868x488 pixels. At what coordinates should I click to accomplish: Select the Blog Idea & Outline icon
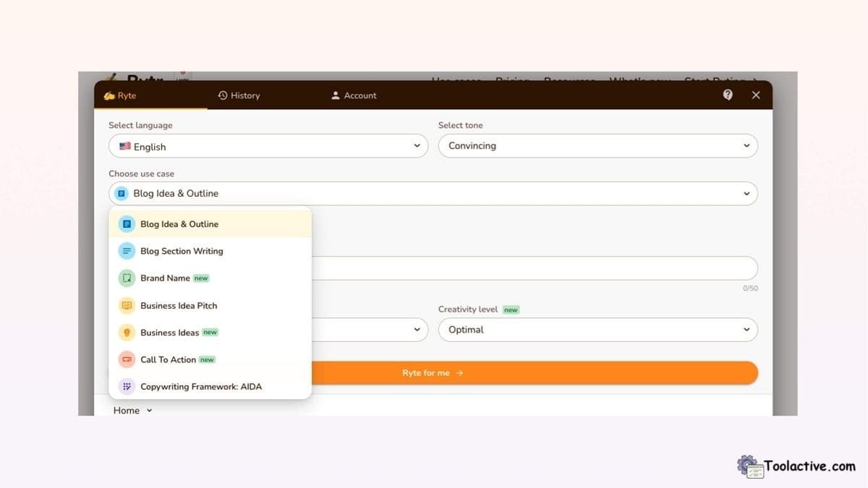(126, 223)
